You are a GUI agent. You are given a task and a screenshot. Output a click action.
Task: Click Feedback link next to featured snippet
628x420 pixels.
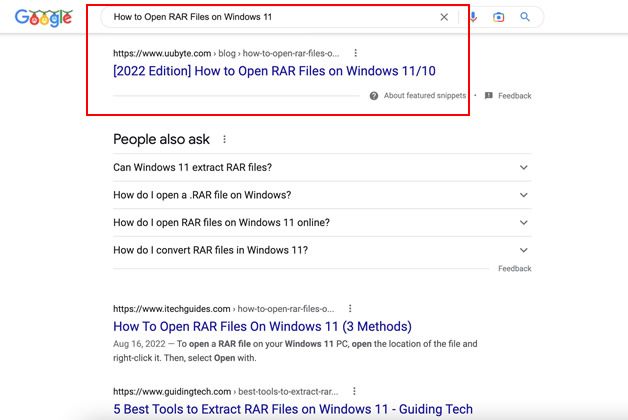pos(515,96)
